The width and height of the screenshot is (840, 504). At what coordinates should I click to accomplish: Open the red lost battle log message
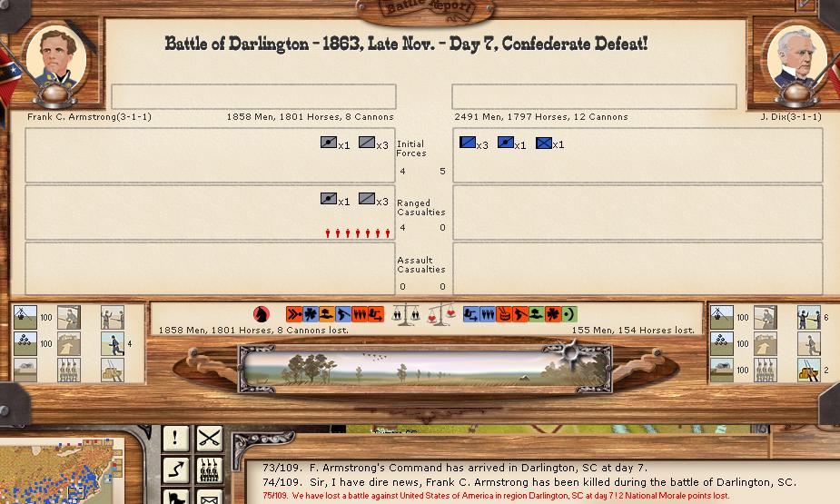point(495,496)
